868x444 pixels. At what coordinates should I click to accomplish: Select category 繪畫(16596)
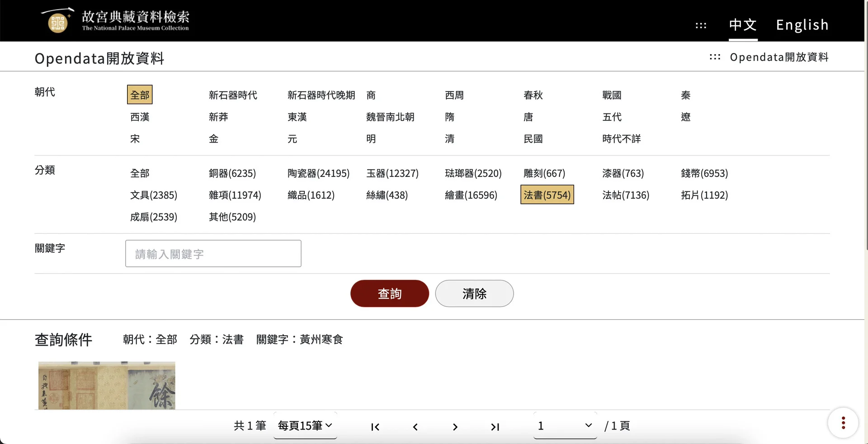click(471, 195)
